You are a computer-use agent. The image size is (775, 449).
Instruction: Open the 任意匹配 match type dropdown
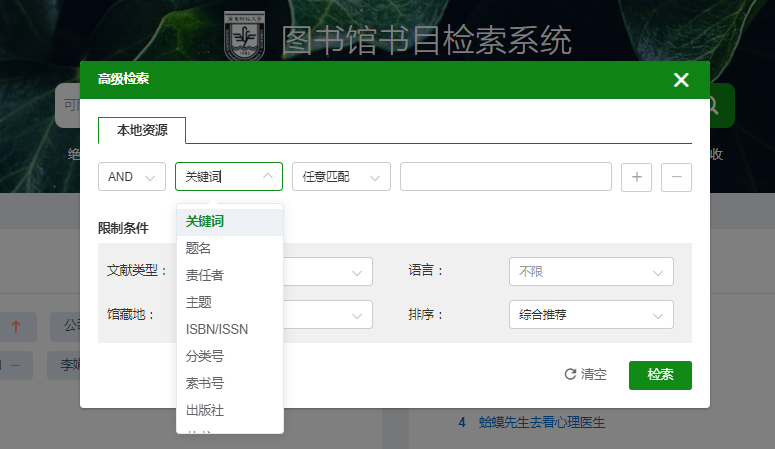(x=340, y=177)
